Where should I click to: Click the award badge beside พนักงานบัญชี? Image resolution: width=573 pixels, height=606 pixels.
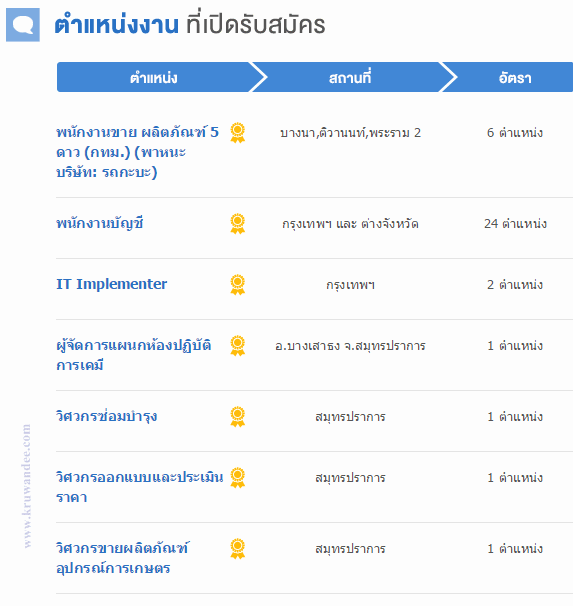(x=238, y=223)
